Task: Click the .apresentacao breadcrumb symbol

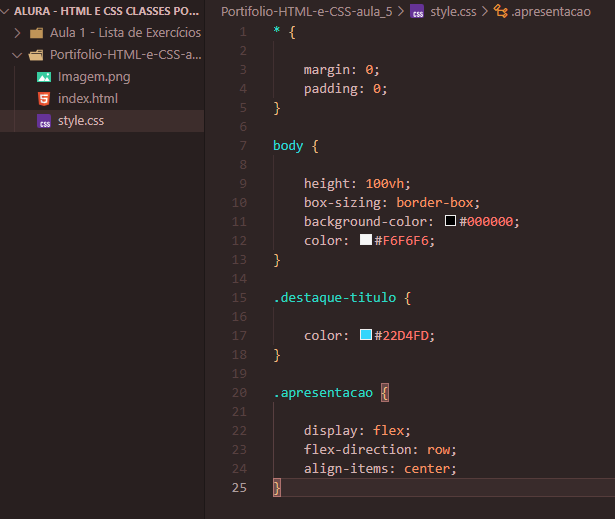Action: pos(551,12)
